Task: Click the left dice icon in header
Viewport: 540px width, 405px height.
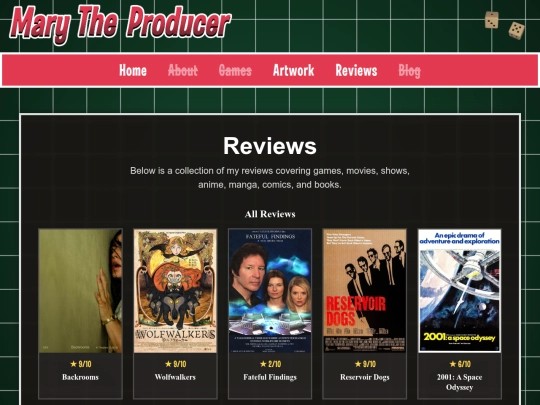Action: click(491, 20)
